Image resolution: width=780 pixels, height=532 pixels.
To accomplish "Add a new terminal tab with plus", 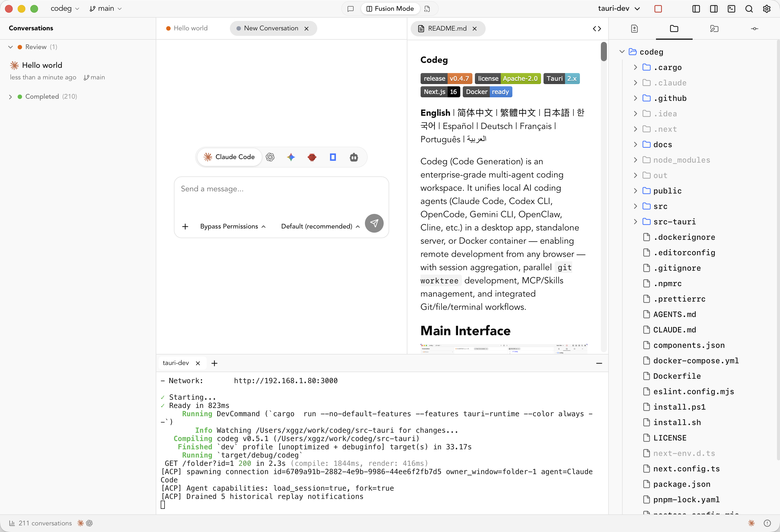I will coord(214,364).
